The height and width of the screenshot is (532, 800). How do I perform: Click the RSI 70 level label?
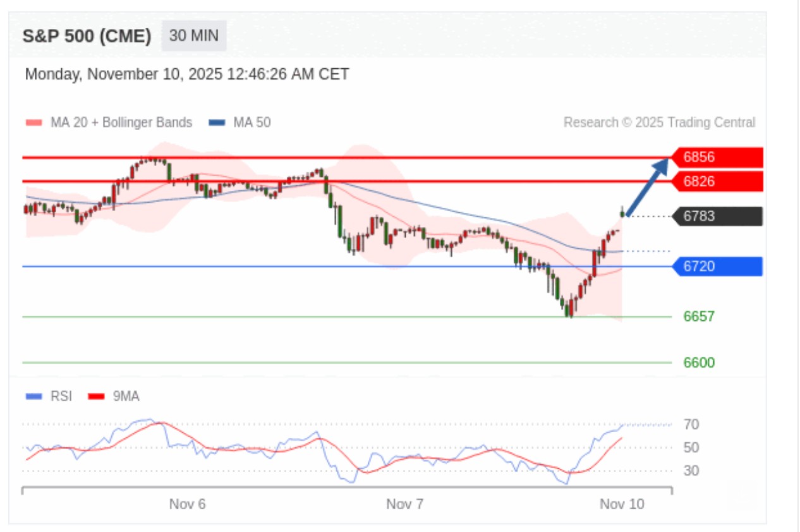691,425
